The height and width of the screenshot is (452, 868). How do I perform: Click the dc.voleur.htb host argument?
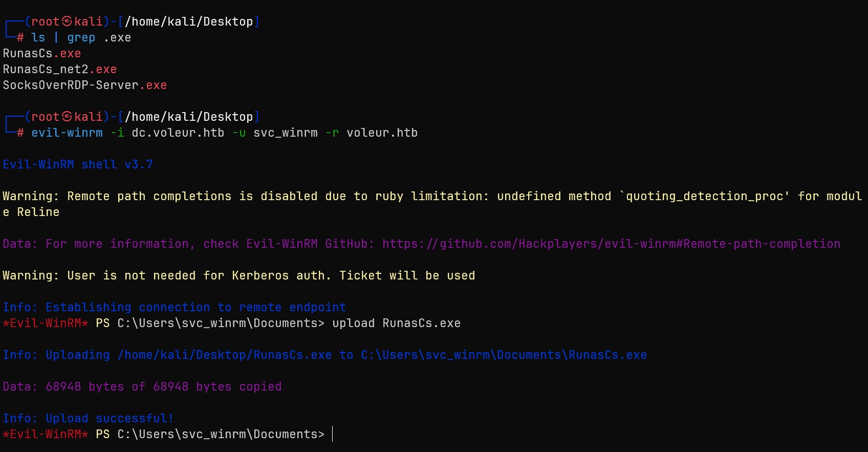coord(178,133)
